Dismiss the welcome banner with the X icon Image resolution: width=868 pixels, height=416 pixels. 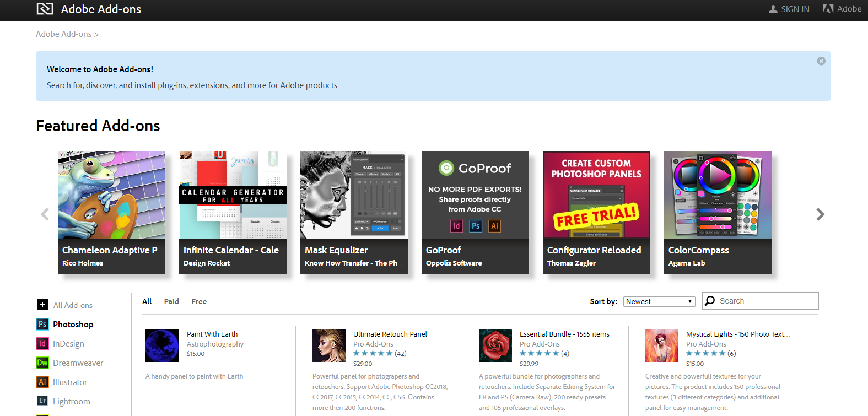[821, 61]
